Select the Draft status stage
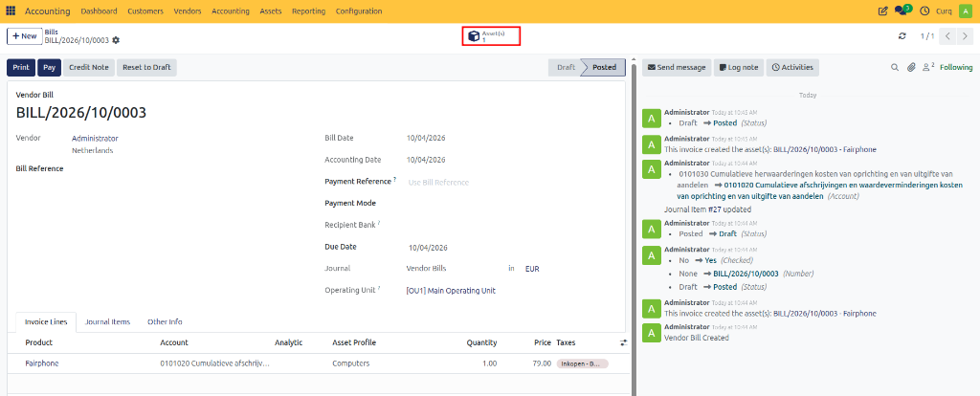This screenshot has height=396, width=980. click(x=566, y=68)
